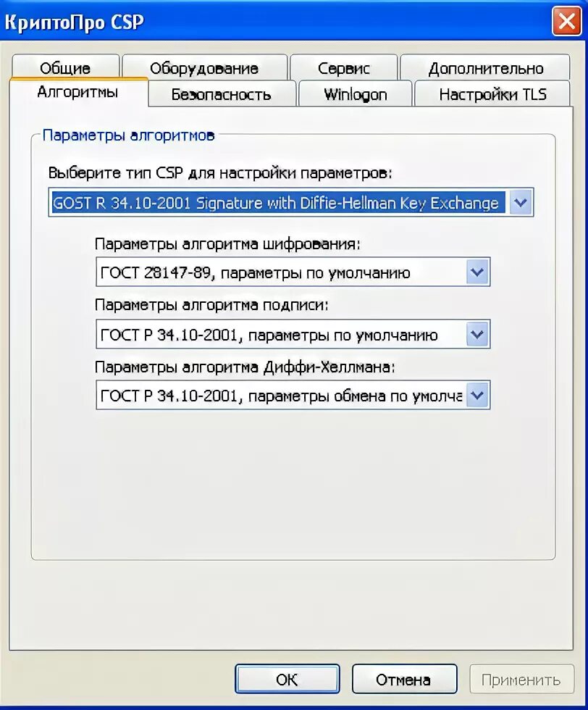The image size is (588, 710).
Task: Click the Diffie-Hellman exchange parameters combo box
Action: coord(293,396)
